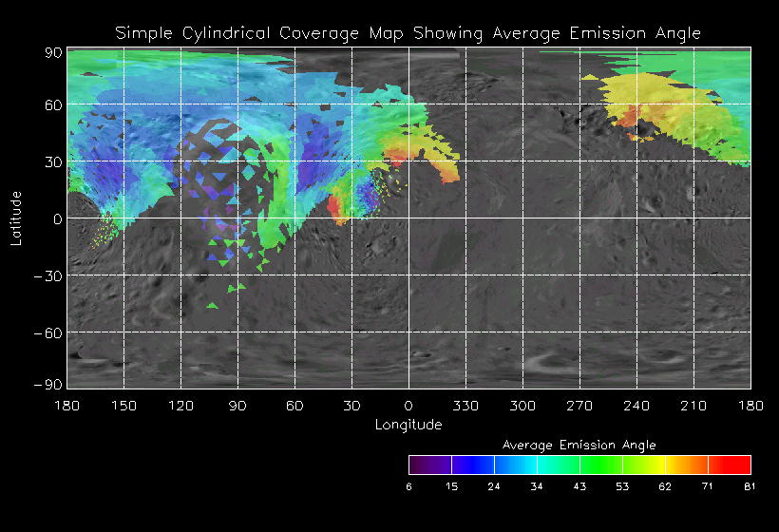779x532 pixels.
Task: Click the red coverage patch at the equator near longitude 30
Action: (x=337, y=207)
